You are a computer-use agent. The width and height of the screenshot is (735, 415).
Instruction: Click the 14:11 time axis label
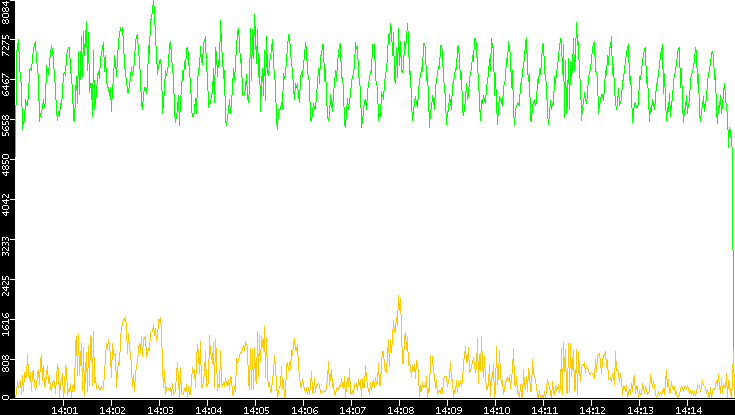pyautogui.click(x=544, y=411)
